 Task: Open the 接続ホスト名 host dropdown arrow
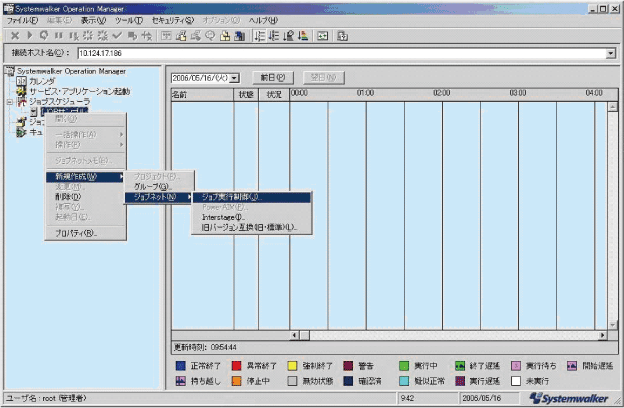tap(610, 53)
